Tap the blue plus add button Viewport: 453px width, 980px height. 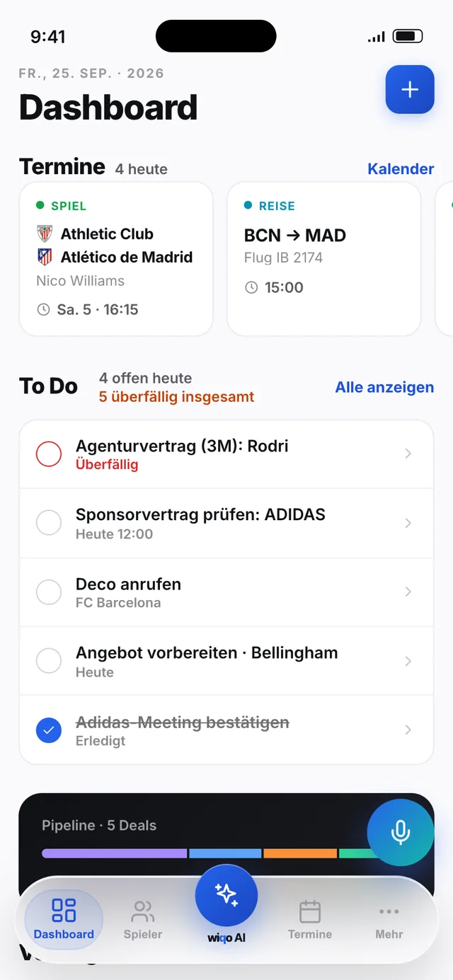pyautogui.click(x=409, y=89)
